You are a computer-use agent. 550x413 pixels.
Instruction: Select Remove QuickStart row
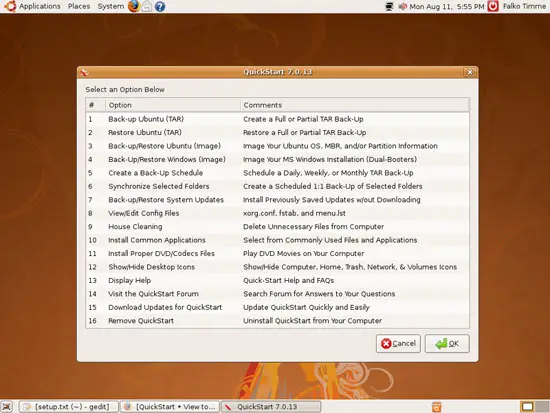pos(277,321)
